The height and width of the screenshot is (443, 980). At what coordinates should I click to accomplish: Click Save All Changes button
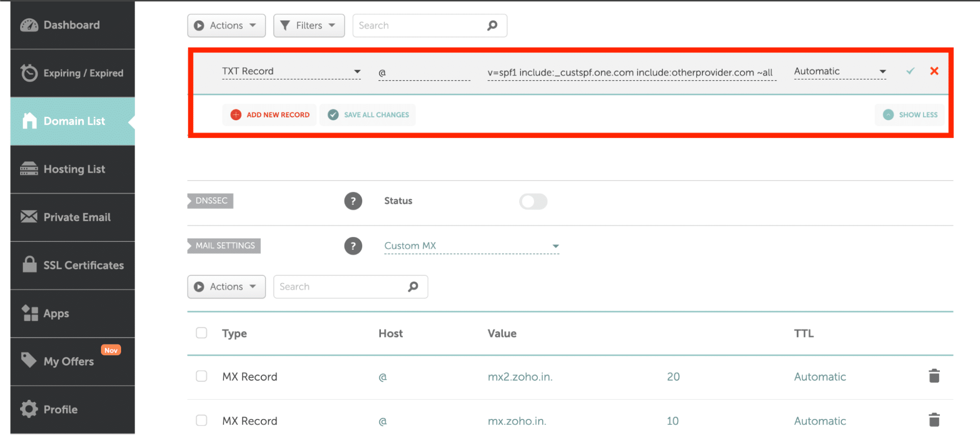coord(368,115)
